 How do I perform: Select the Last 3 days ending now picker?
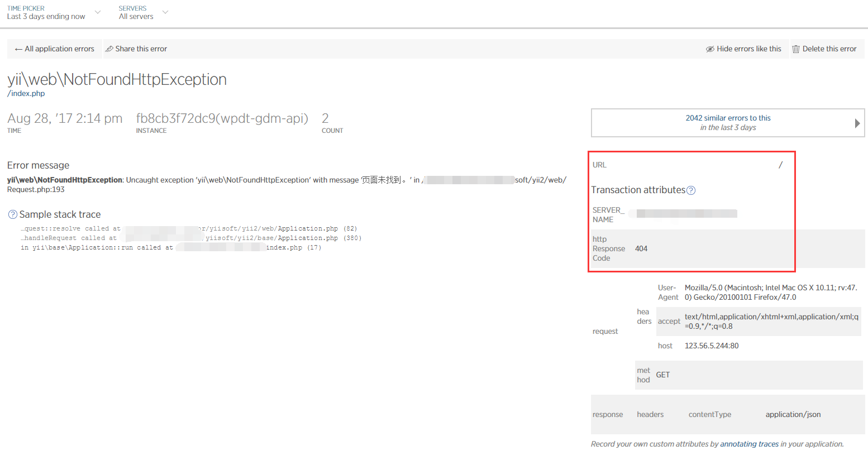[x=46, y=17]
